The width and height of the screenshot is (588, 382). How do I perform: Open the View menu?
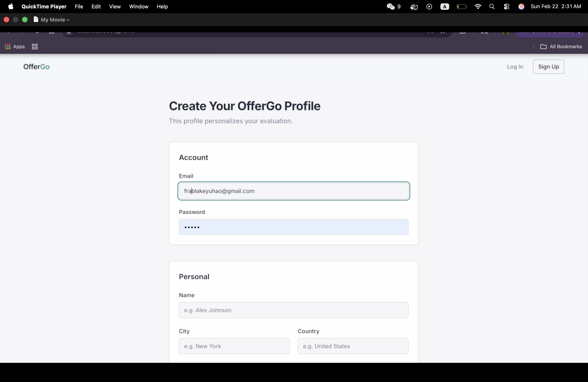click(115, 7)
